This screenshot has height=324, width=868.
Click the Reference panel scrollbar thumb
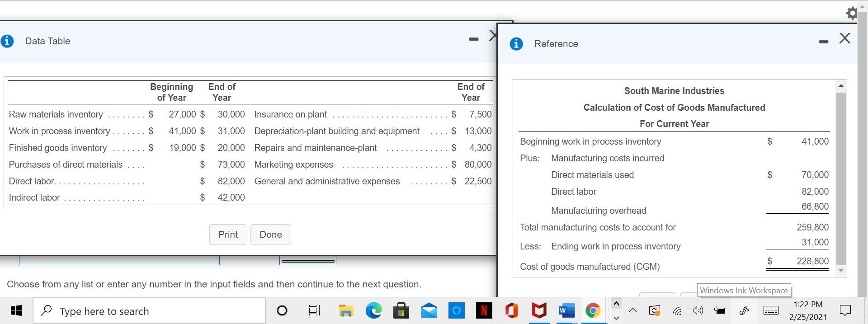(841, 178)
